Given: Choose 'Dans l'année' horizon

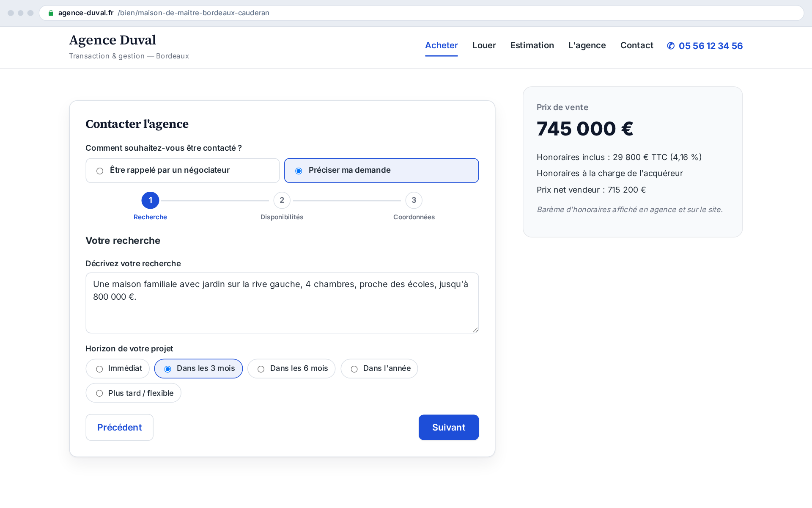Looking at the screenshot, I should [379, 368].
